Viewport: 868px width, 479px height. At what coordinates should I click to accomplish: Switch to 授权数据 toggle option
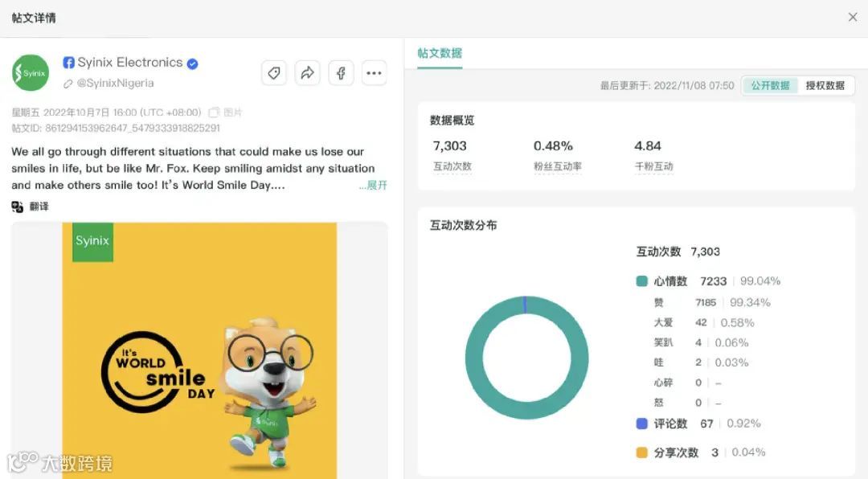tap(825, 85)
